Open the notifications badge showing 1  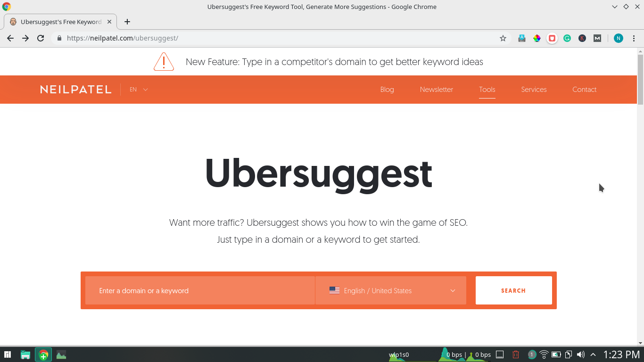point(532,354)
